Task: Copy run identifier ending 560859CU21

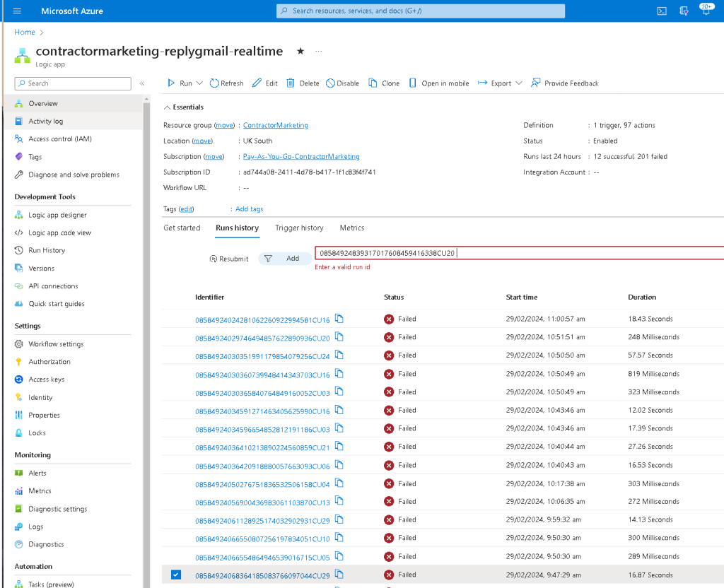Action: 339,447
